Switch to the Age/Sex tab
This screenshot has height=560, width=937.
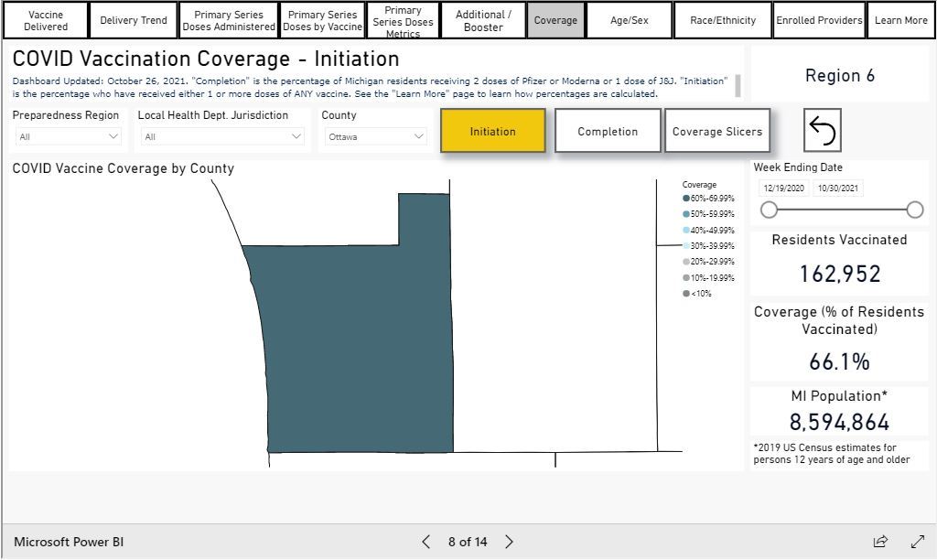[x=629, y=20]
